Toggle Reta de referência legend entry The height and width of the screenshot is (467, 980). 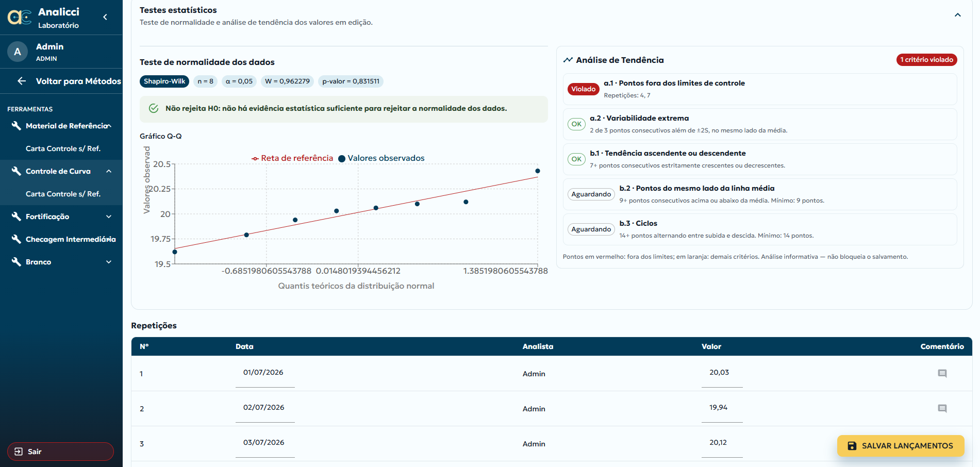(x=292, y=158)
